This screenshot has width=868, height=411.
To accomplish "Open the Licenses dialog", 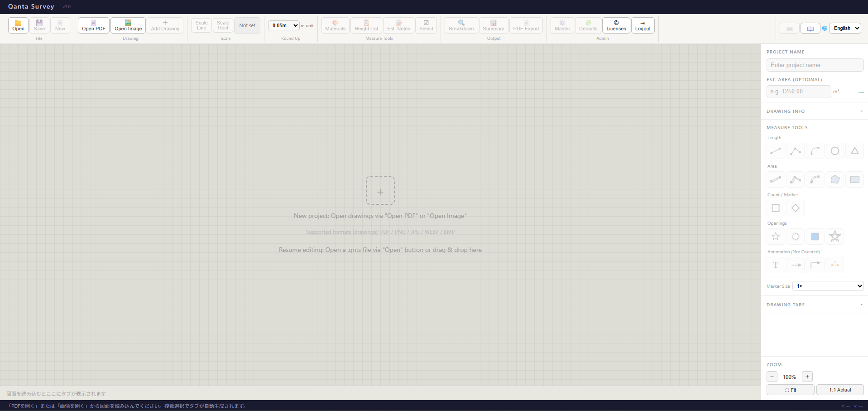I will pos(616,25).
